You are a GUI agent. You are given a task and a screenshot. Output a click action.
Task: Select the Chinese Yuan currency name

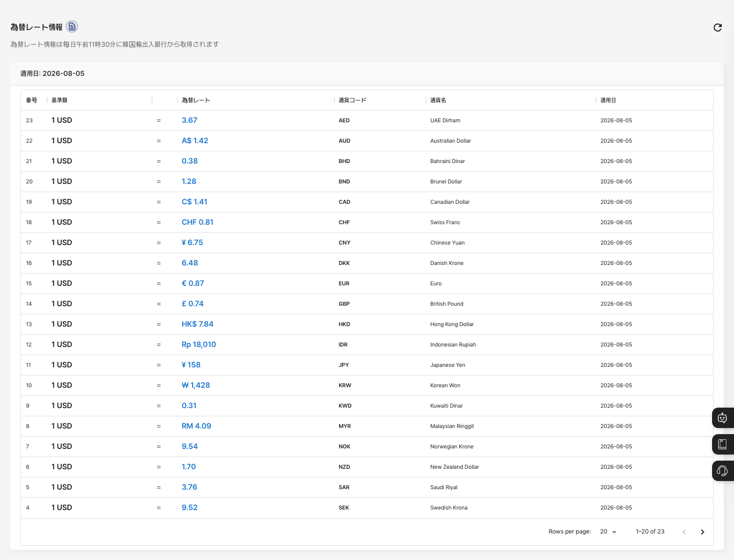(x=448, y=243)
